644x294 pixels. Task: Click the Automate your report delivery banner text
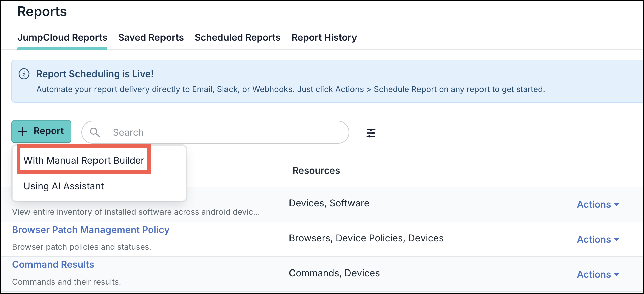click(x=291, y=89)
